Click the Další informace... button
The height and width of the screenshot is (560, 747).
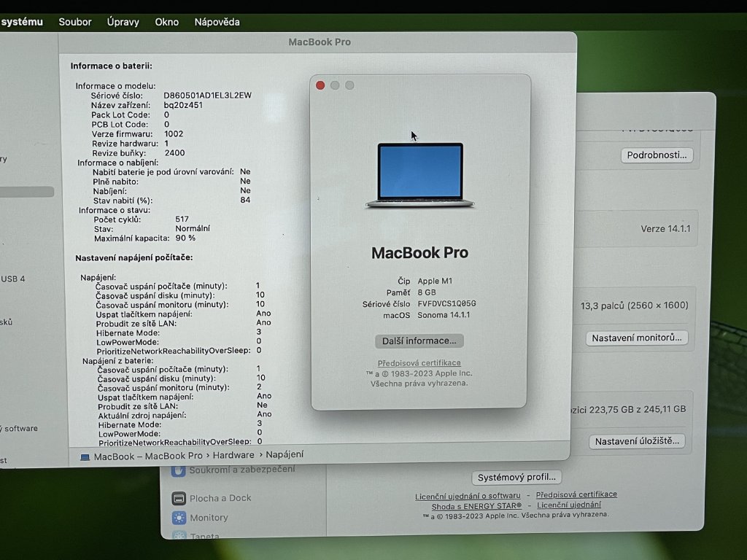point(419,341)
